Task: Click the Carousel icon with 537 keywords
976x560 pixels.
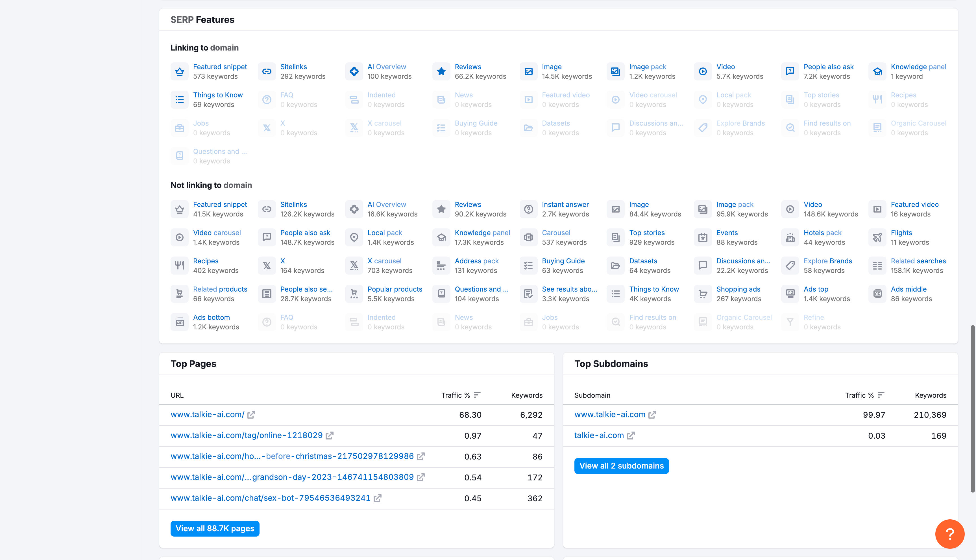Action: point(529,237)
